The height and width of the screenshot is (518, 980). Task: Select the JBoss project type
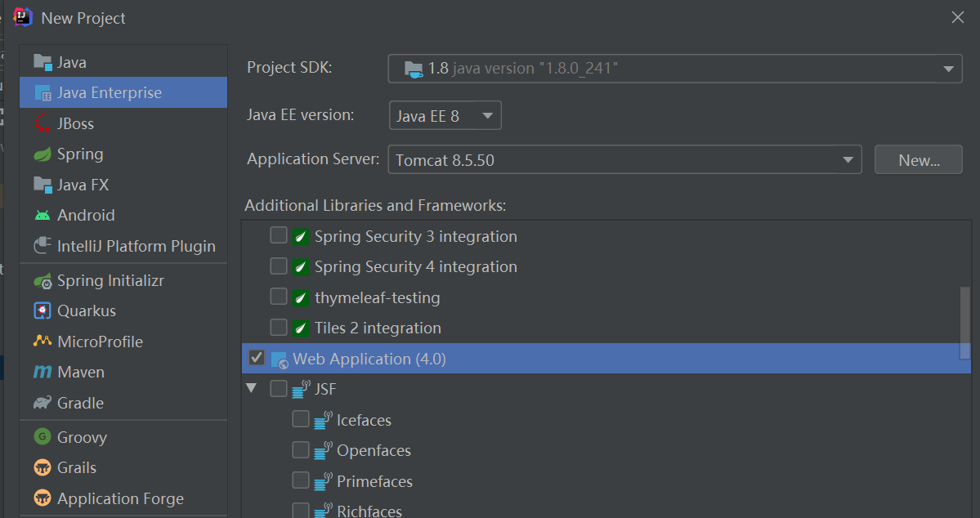click(x=123, y=123)
